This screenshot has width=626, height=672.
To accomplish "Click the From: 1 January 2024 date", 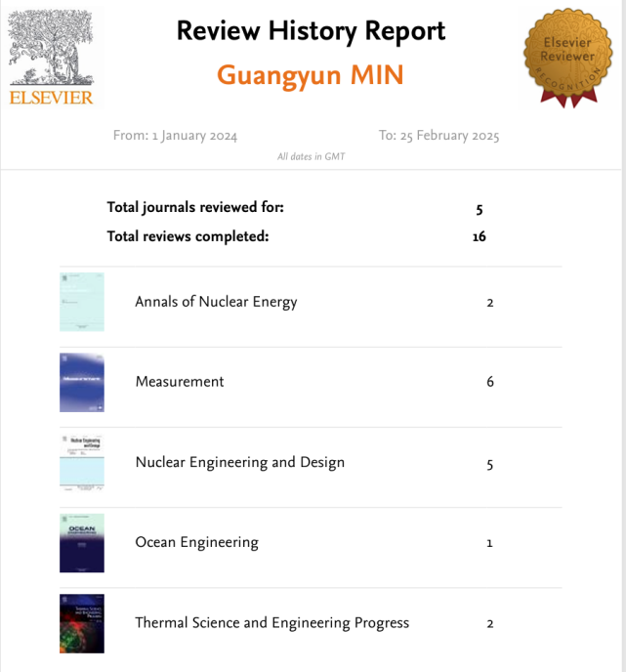I will pos(175,136).
